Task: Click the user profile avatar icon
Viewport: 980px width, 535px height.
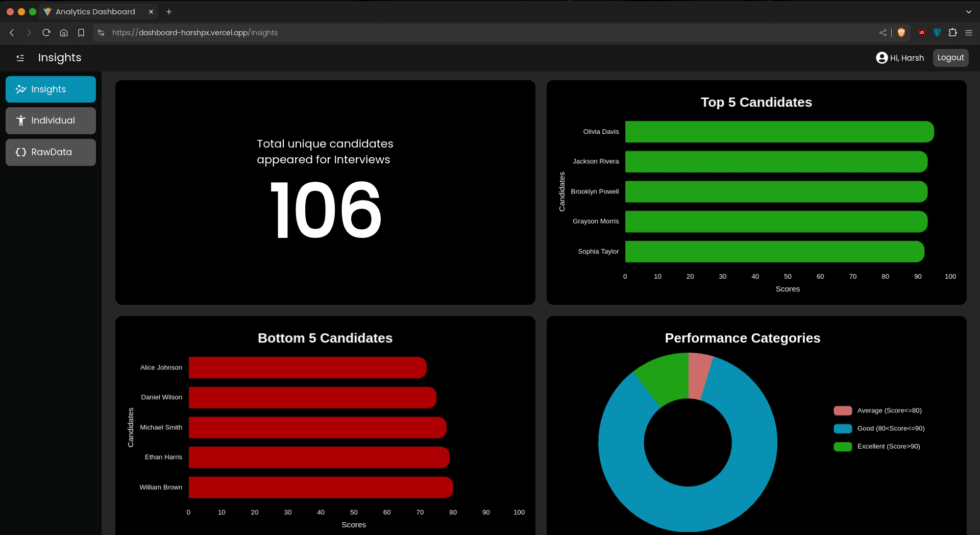Action: [881, 58]
